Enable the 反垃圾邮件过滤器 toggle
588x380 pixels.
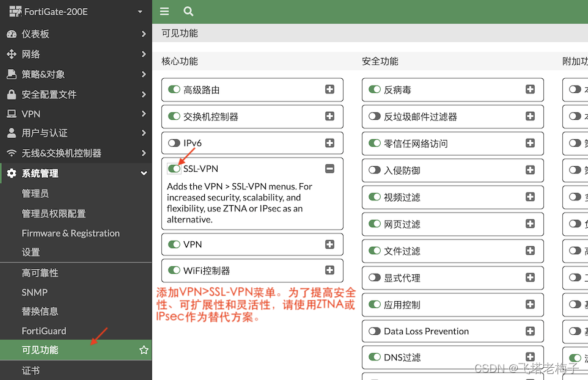375,116
